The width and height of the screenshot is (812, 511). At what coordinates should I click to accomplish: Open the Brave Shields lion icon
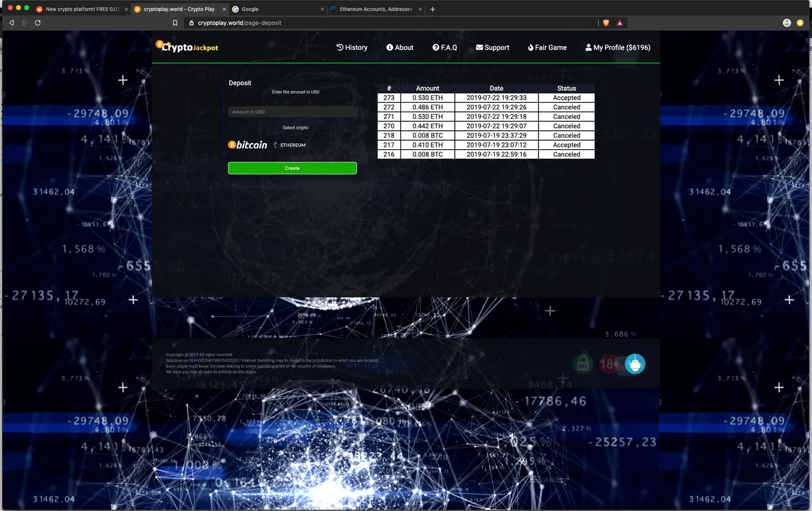[606, 23]
